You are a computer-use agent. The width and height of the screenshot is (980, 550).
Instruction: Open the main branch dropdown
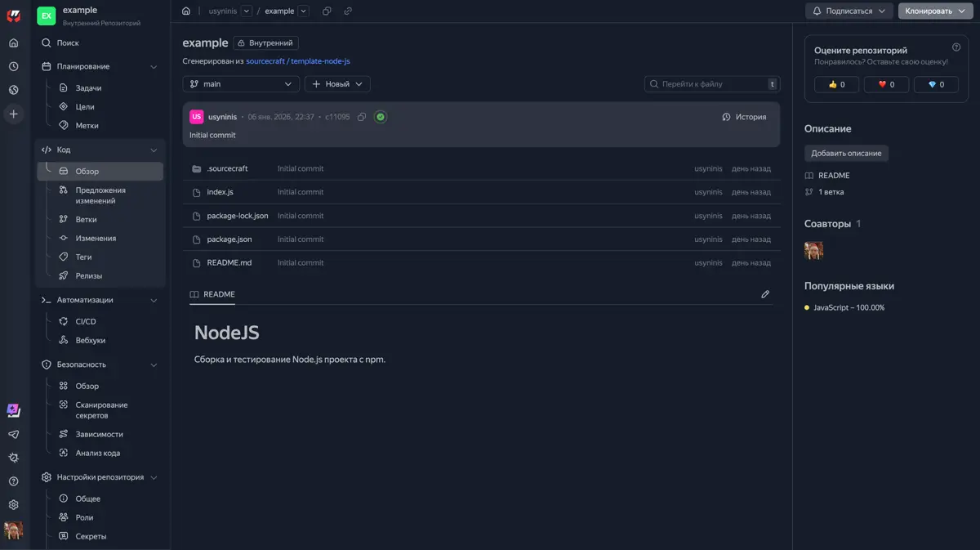point(241,84)
